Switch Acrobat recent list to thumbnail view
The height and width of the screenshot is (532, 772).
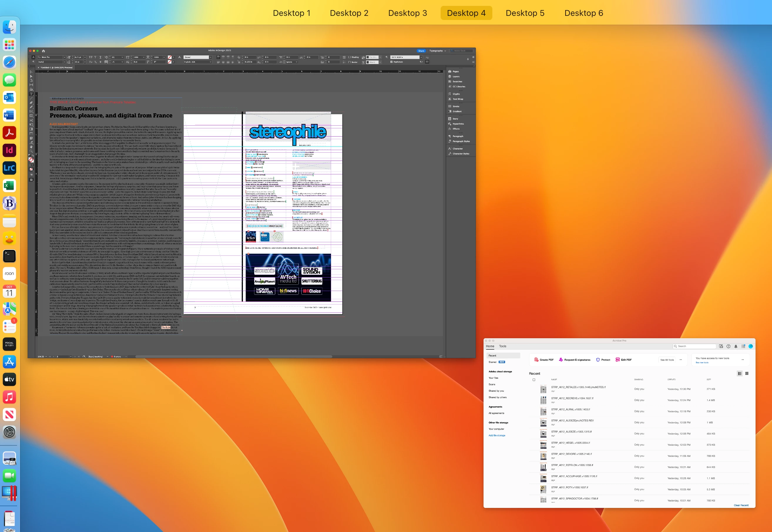click(747, 373)
